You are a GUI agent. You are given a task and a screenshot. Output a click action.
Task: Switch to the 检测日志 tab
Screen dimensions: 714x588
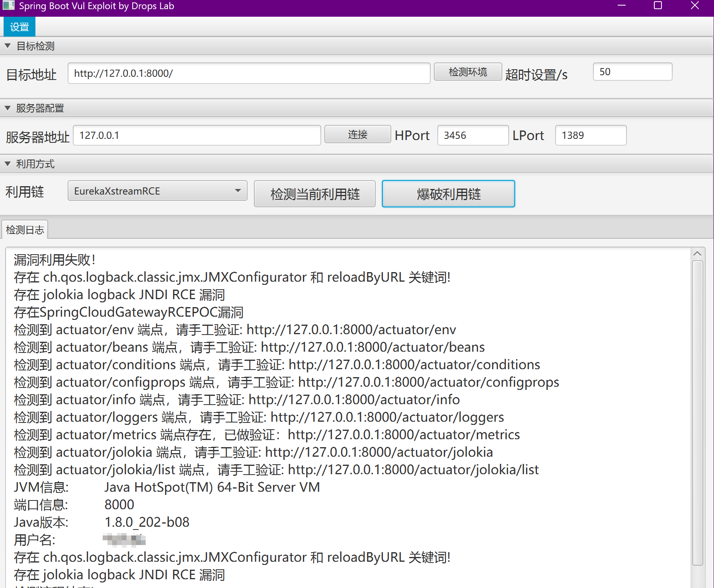click(25, 230)
